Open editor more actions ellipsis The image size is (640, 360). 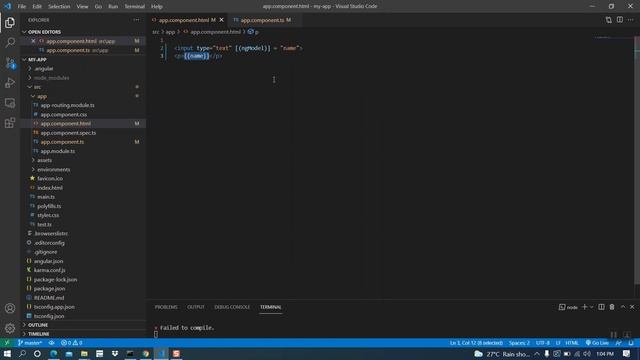tap(631, 20)
